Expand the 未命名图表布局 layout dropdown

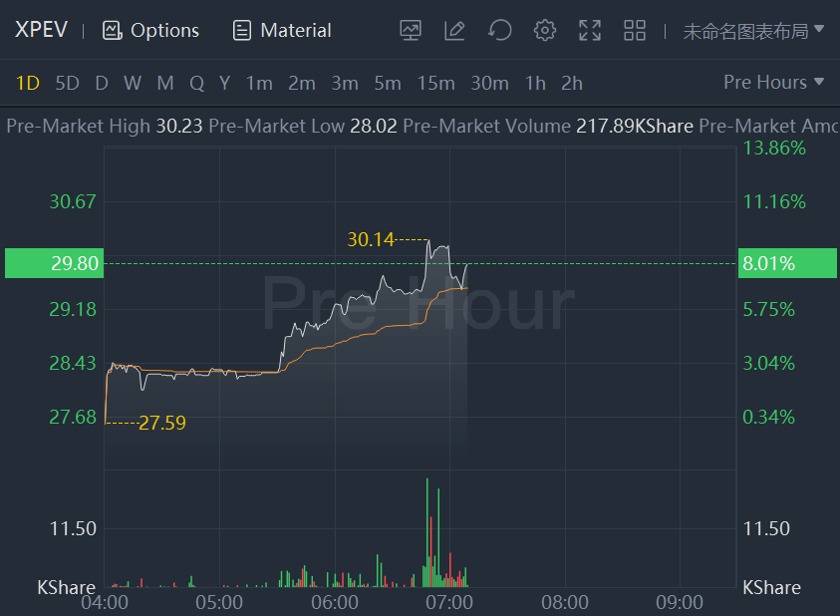point(753,30)
